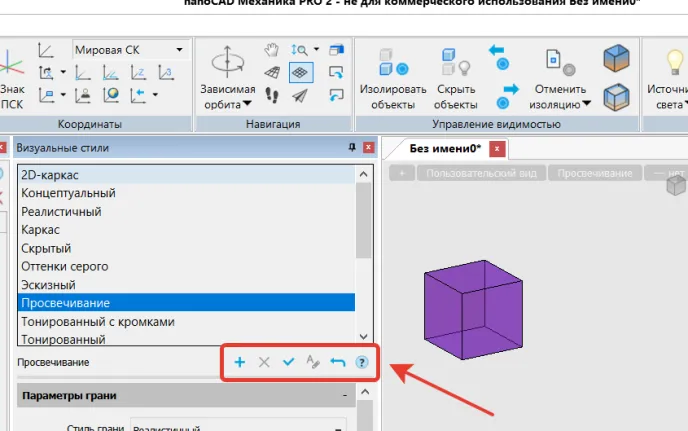Click the Скрыть объекты lightbulb icon
The image size is (688, 431).
(455, 63)
